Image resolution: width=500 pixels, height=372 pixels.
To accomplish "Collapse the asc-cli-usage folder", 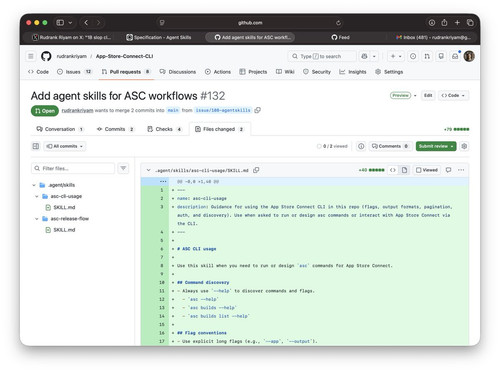I will (x=37, y=196).
